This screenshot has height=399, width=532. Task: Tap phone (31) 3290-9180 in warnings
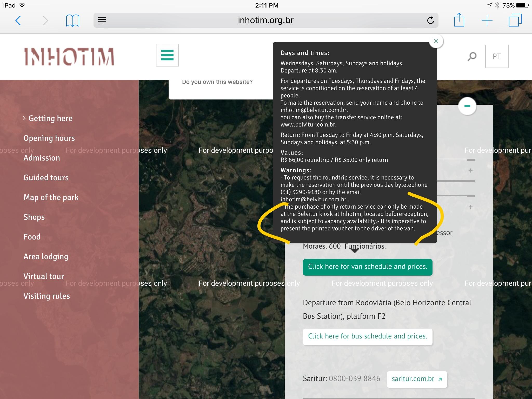[x=301, y=192]
